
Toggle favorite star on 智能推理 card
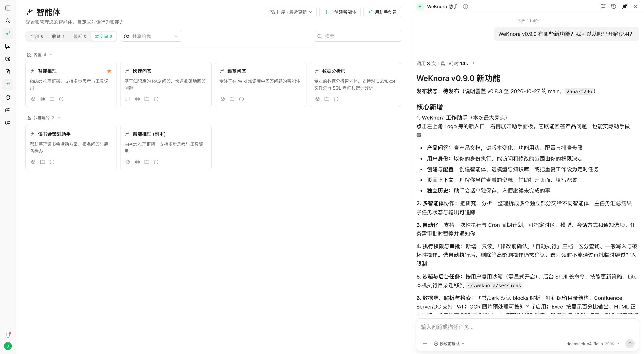pyautogui.click(x=109, y=71)
